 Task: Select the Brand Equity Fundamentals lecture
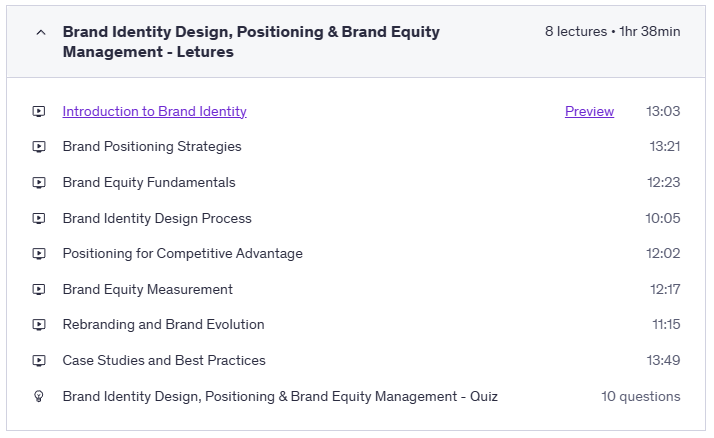[x=149, y=183]
